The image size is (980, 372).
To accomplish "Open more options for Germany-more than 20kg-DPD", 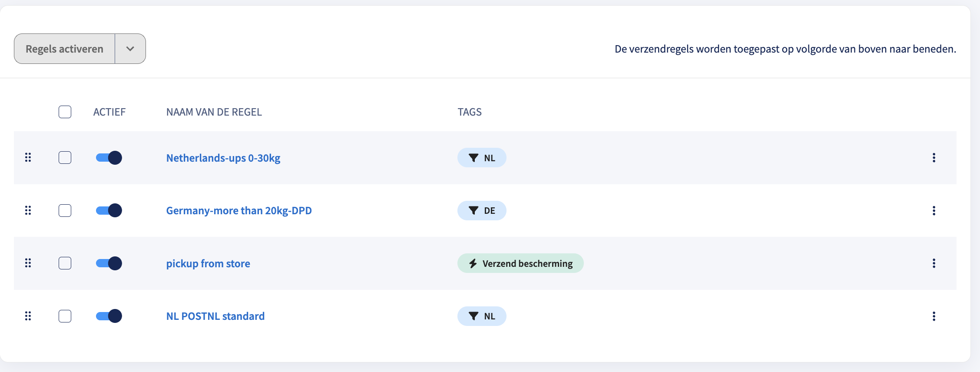I will click(934, 211).
